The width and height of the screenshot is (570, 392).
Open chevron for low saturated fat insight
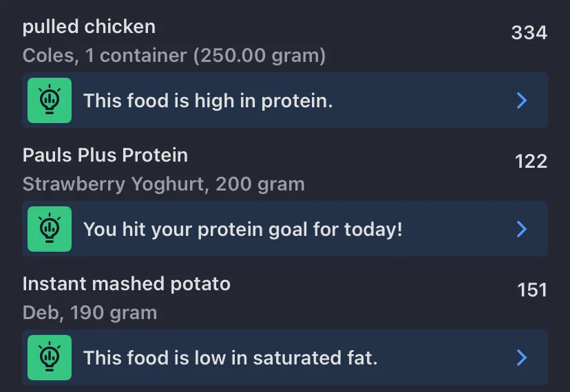click(522, 358)
